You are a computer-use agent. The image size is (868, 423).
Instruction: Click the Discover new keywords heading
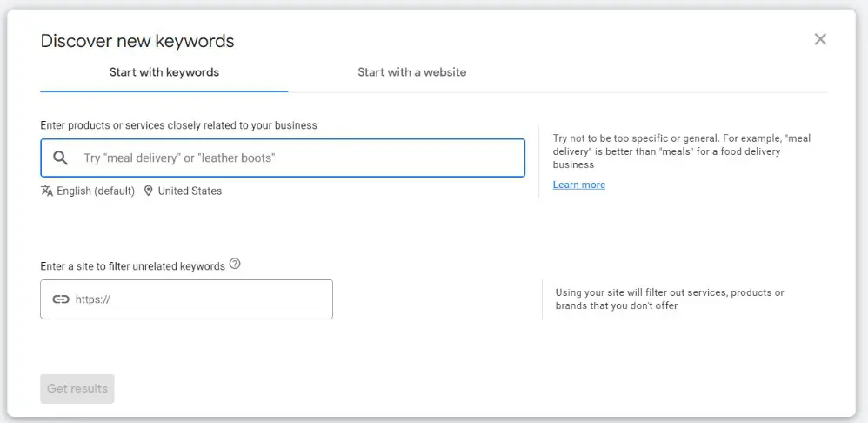point(137,41)
